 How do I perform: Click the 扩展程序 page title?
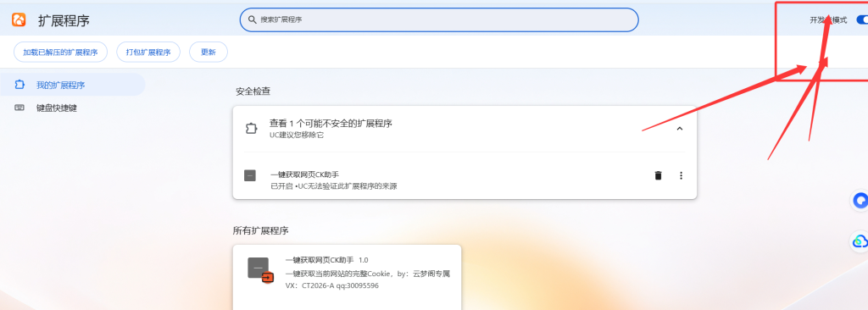[64, 20]
